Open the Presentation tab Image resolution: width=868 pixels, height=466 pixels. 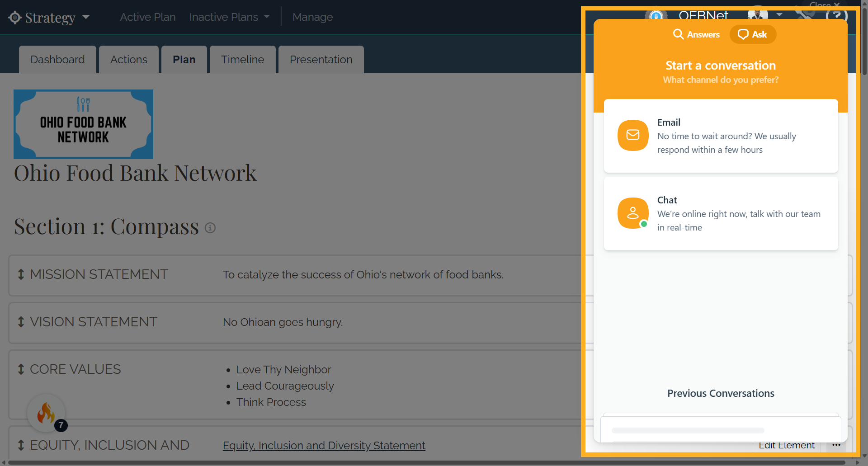(321, 60)
